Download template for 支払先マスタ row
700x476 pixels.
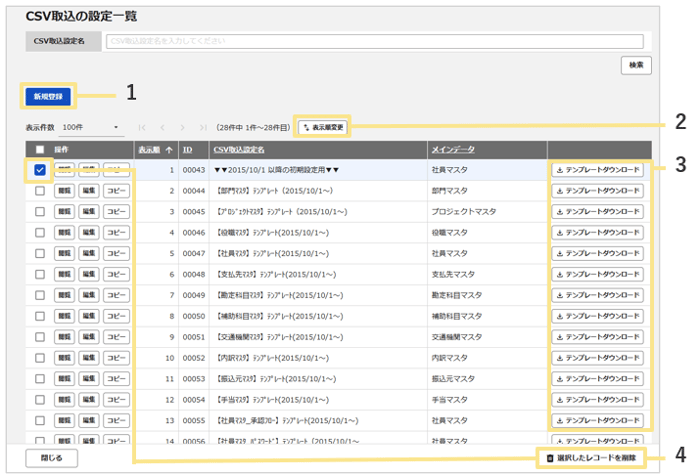597,275
